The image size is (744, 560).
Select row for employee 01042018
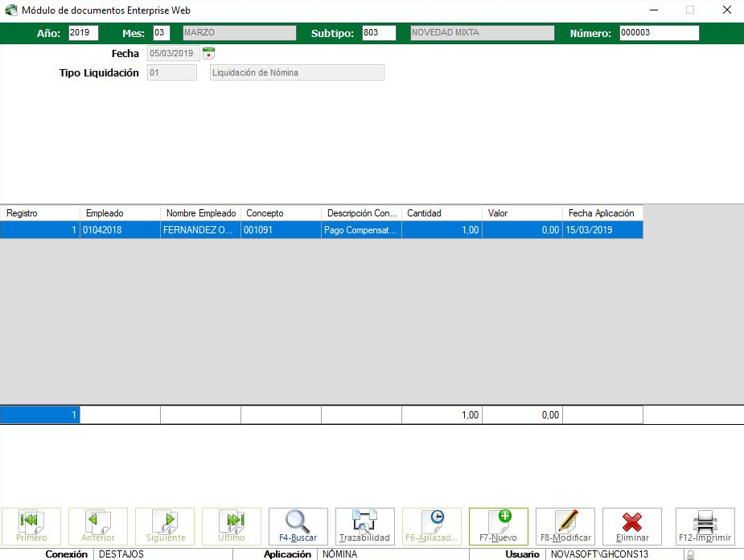click(x=120, y=230)
